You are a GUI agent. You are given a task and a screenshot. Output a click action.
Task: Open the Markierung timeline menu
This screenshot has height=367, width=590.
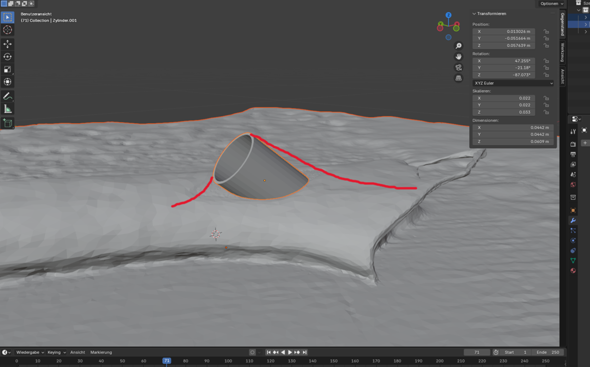click(x=101, y=352)
